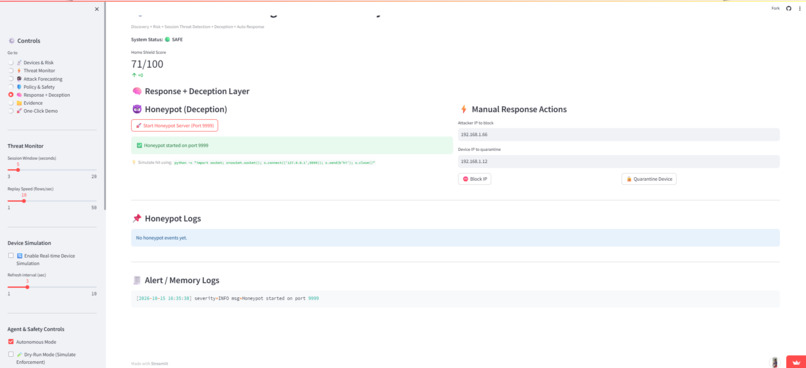
Task: Click the profile avatar beside the crown badge
Action: click(775, 362)
